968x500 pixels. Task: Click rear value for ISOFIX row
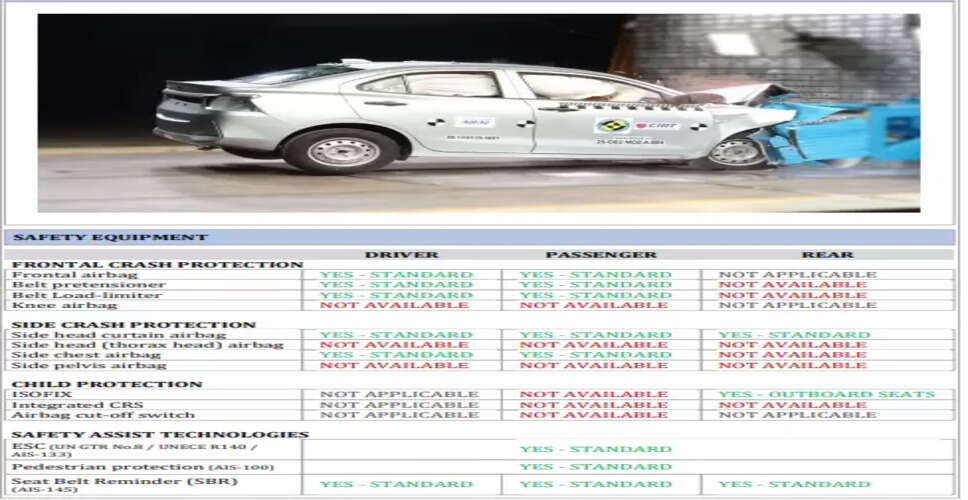pyautogui.click(x=826, y=395)
